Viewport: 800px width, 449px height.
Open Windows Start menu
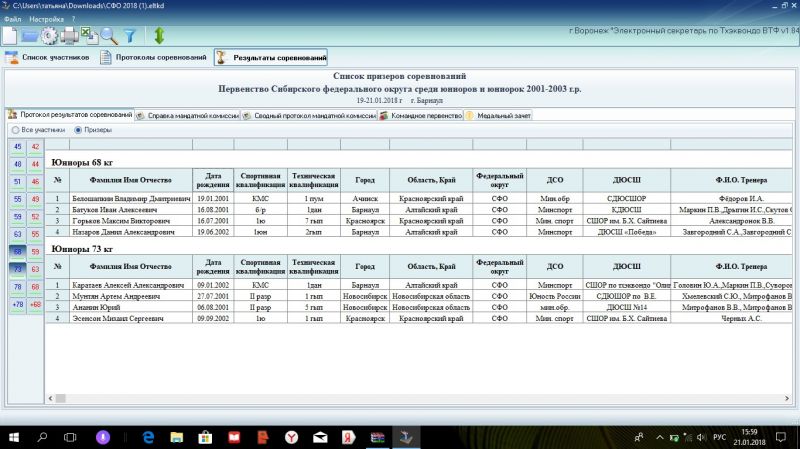coord(14,437)
